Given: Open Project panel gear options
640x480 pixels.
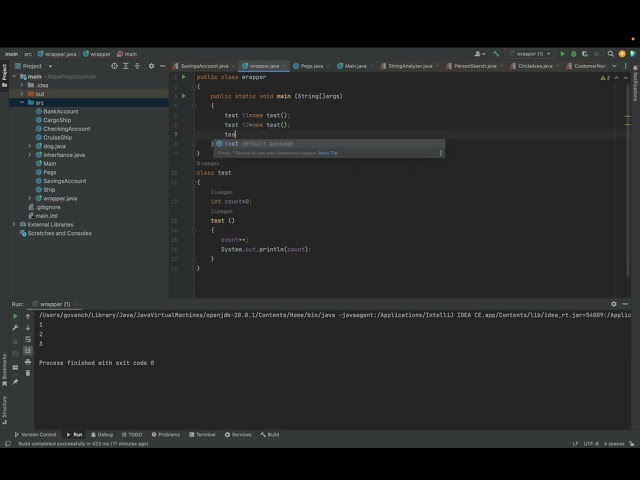Looking at the screenshot, I should coord(151,66).
